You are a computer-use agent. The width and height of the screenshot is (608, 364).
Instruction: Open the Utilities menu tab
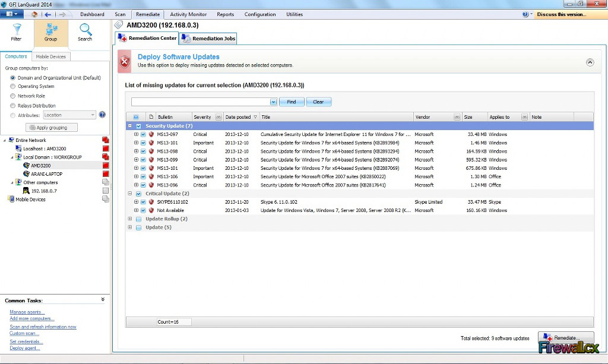tap(294, 14)
